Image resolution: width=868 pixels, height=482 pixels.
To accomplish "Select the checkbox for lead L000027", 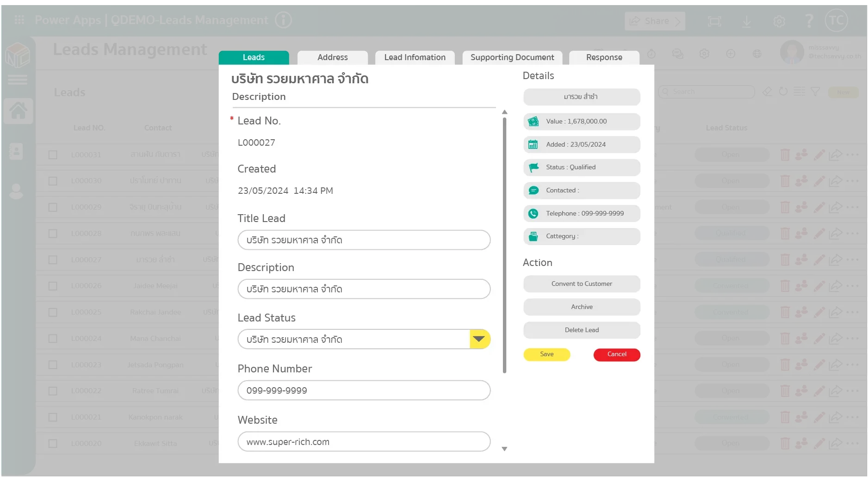I will pos(53,260).
